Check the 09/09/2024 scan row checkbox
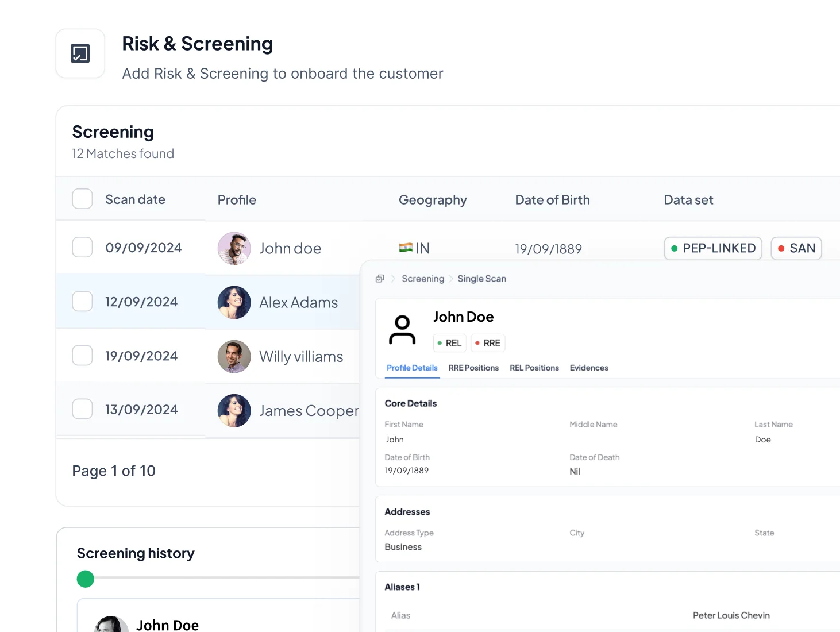Screen dimensions: 840x632 coord(82,247)
